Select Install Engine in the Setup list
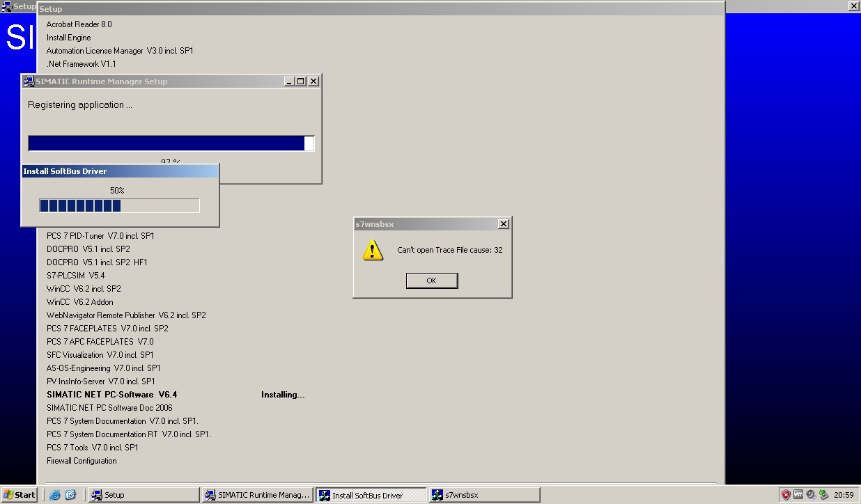The width and height of the screenshot is (861, 504). point(69,38)
